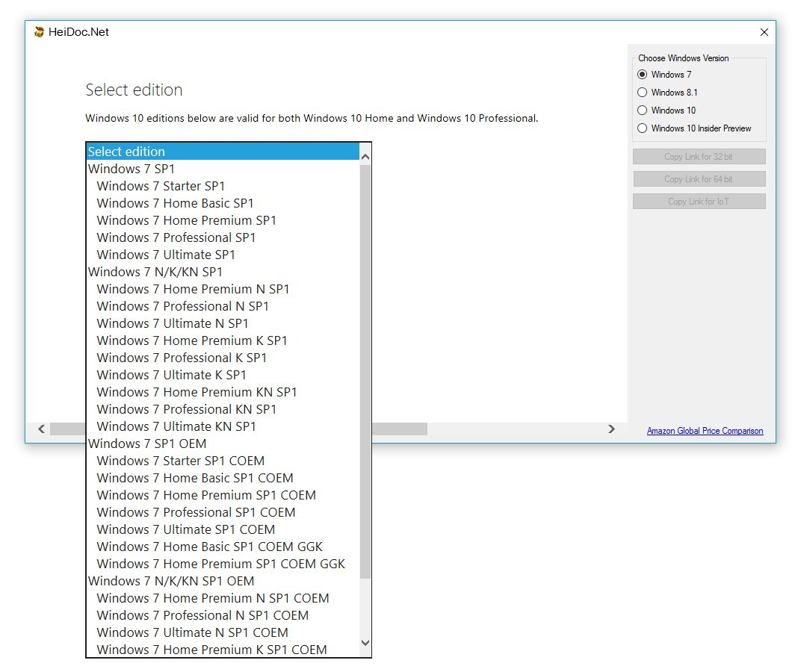Select Windows 7 Ultimate SP1 COEM

[223, 529]
